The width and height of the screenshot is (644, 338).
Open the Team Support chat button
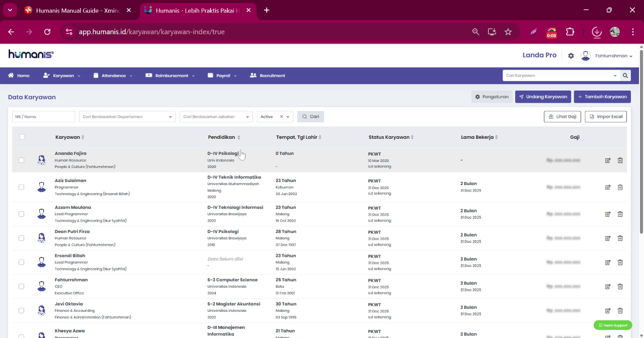(x=613, y=325)
